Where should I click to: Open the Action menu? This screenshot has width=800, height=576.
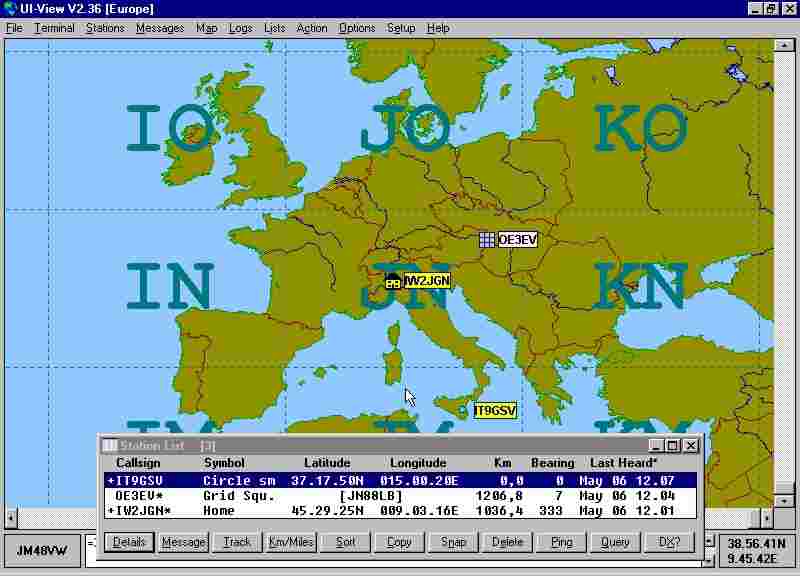click(312, 28)
